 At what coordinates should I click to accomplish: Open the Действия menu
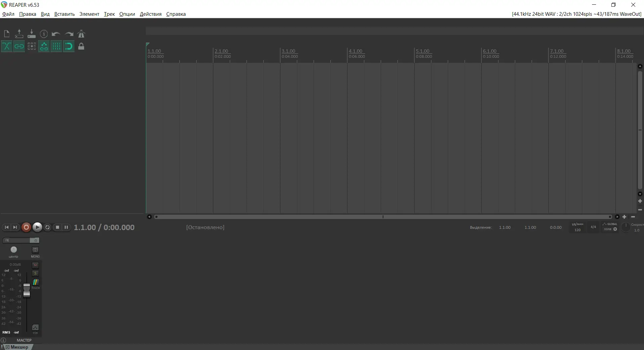coord(151,14)
